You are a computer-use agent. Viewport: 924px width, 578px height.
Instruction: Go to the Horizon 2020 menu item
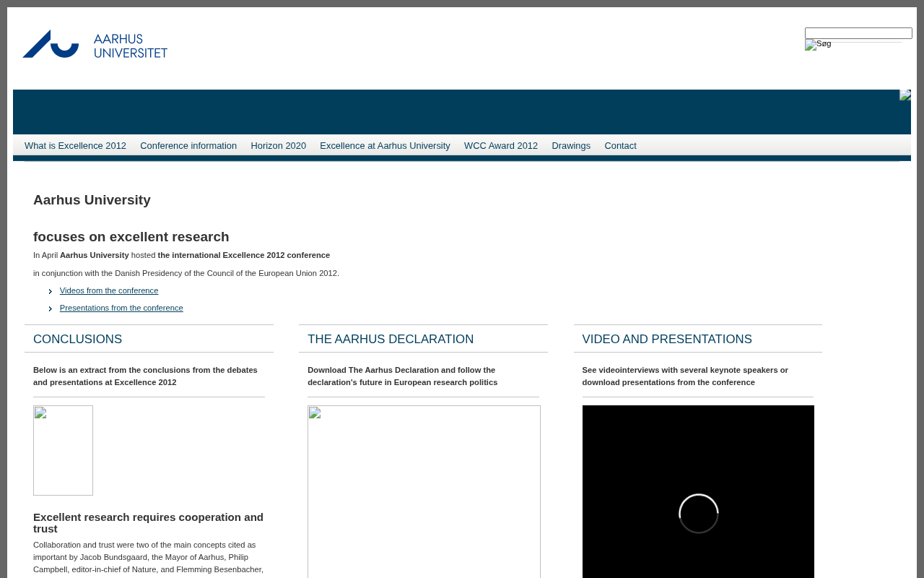pyautogui.click(x=279, y=146)
